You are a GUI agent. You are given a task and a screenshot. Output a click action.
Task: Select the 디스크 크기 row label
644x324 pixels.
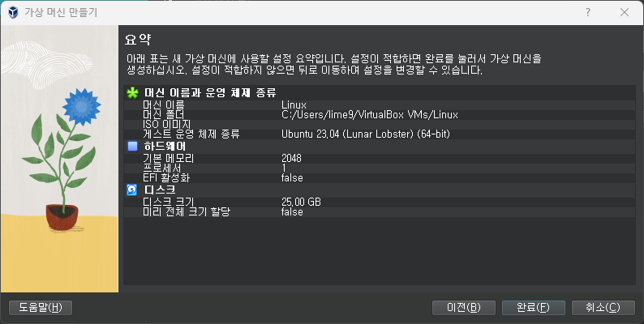tap(168, 202)
